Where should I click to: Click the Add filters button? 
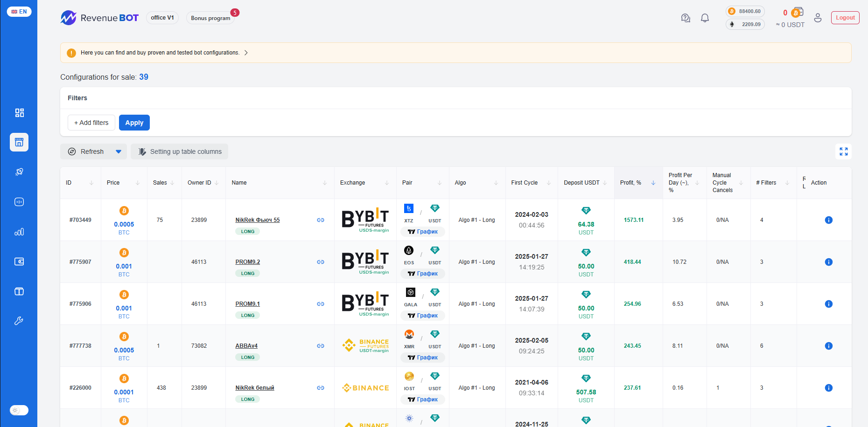tap(91, 123)
